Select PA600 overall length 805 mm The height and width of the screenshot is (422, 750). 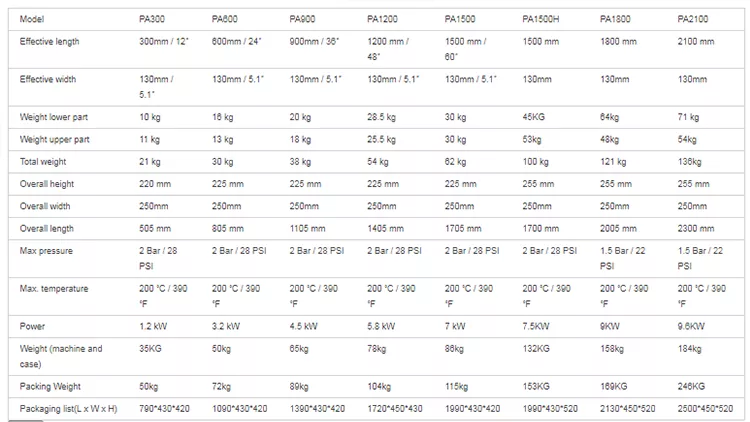(x=228, y=229)
